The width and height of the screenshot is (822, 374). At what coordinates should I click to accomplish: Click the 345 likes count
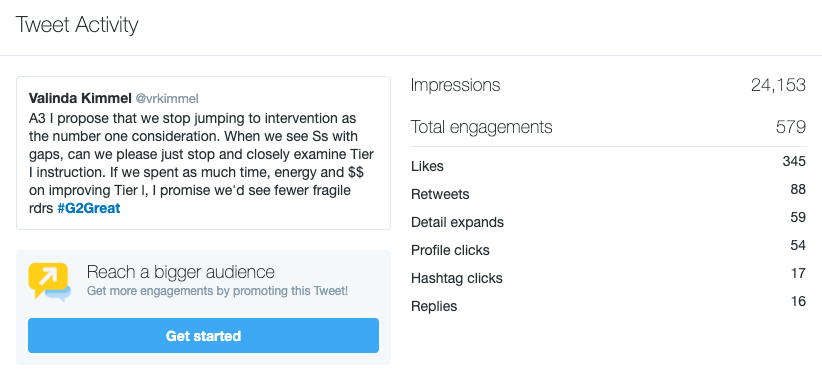tap(794, 162)
